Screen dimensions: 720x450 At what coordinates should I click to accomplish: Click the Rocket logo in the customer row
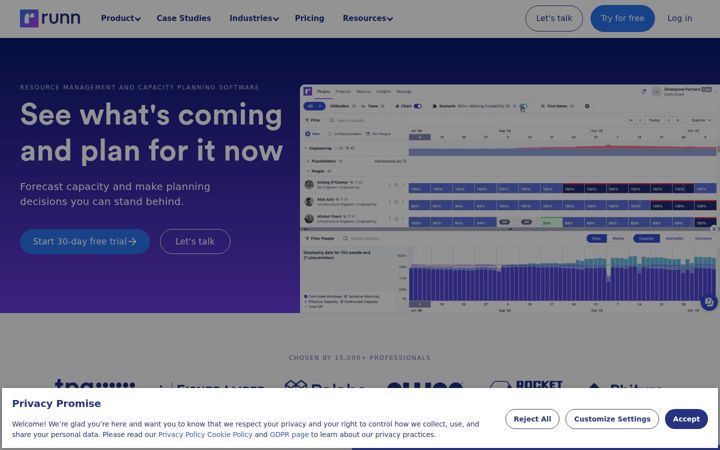[526, 385]
